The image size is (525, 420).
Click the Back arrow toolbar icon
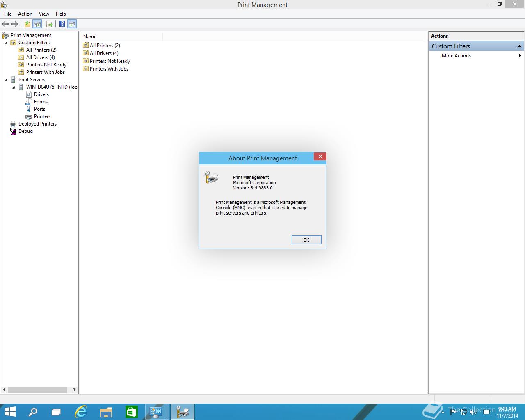coord(5,24)
